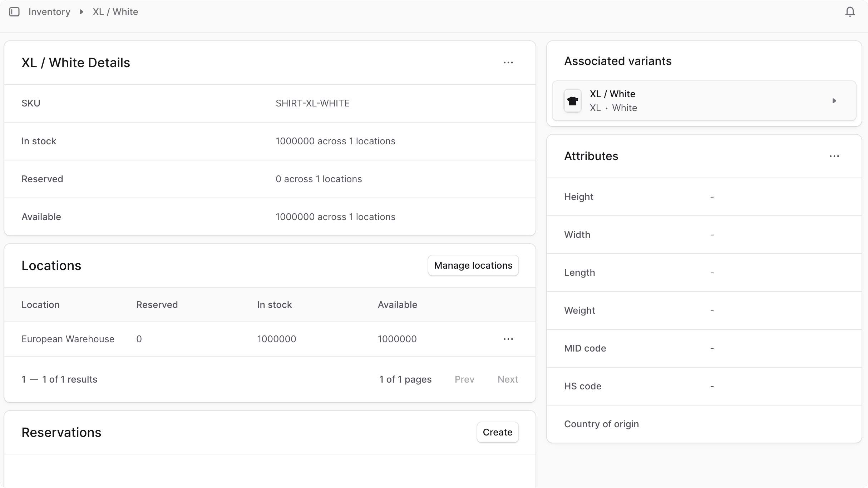The height and width of the screenshot is (488, 868).
Task: Toggle the sidebar panel icon
Action: [x=14, y=11]
